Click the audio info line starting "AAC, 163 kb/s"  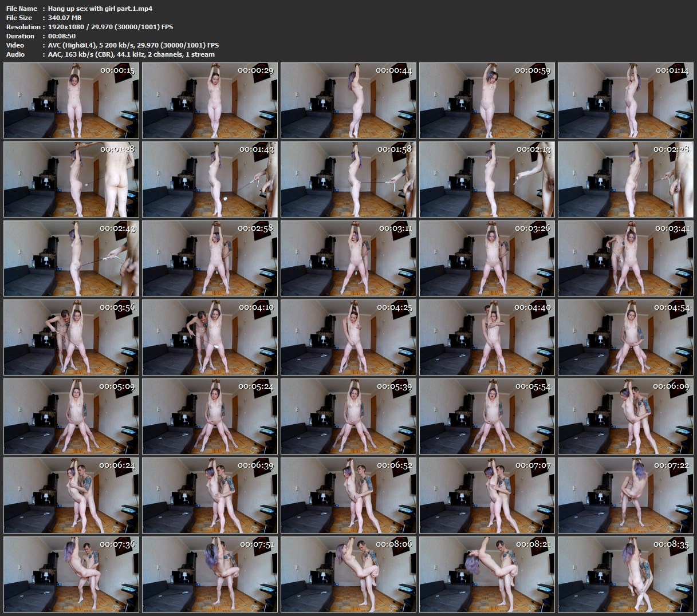click(131, 54)
